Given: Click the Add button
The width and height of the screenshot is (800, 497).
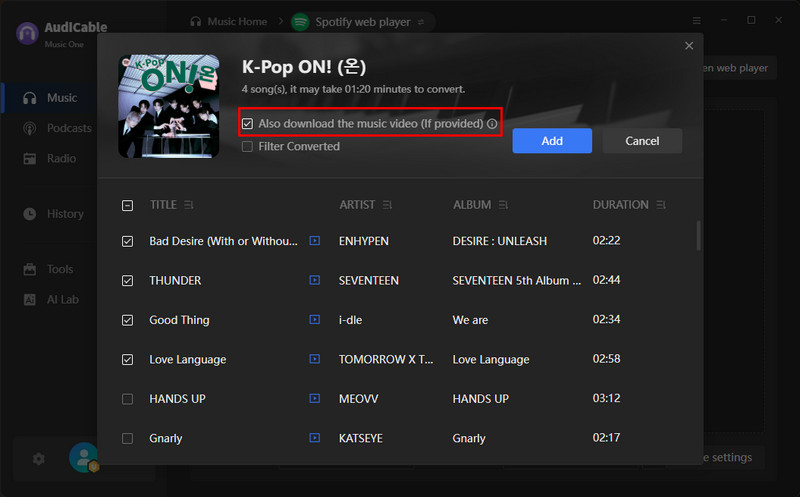Looking at the screenshot, I should [552, 141].
